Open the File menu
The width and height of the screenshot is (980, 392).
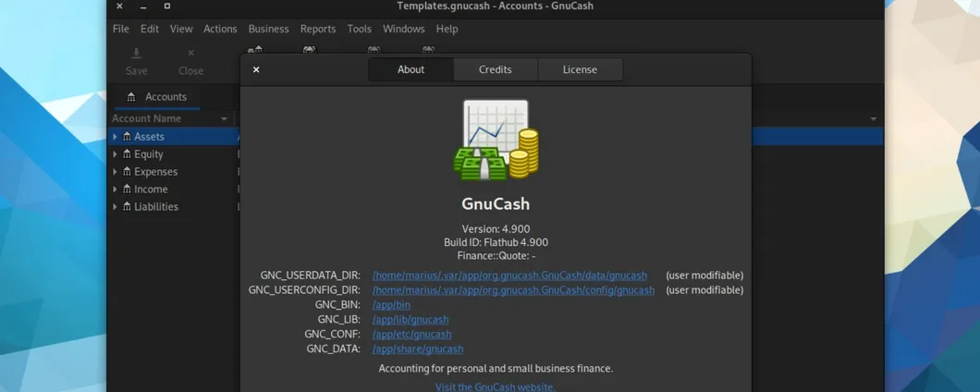120,29
